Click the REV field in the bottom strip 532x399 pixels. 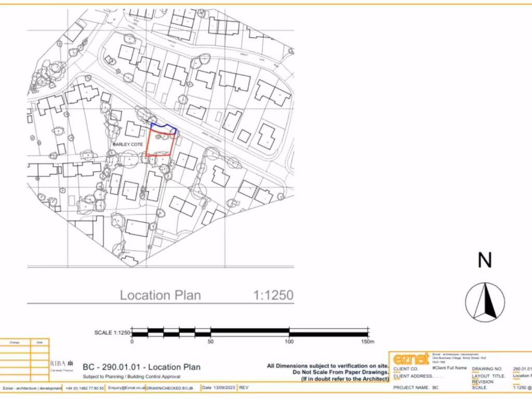coord(244,388)
